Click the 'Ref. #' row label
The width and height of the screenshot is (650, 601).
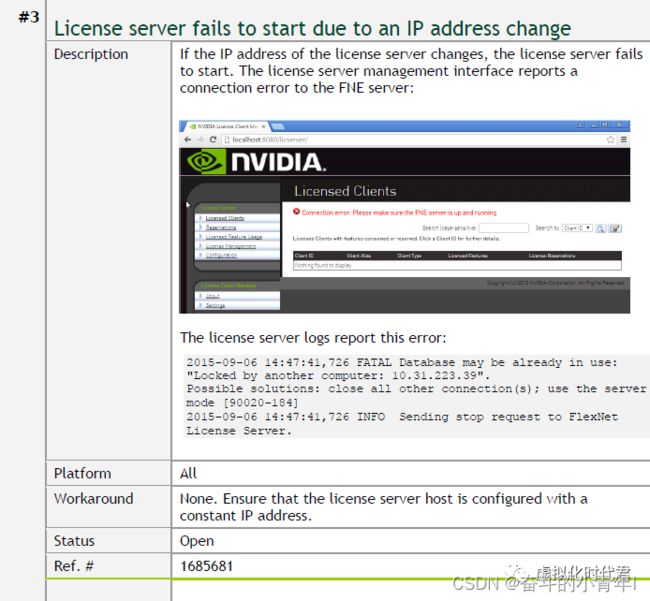pyautogui.click(x=74, y=566)
